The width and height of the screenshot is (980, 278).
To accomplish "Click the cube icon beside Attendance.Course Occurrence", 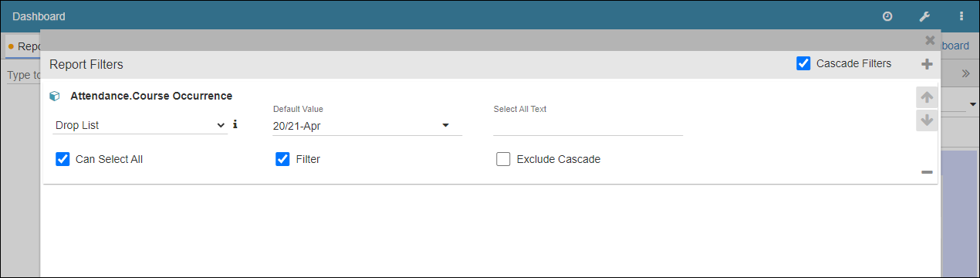I will (55, 97).
